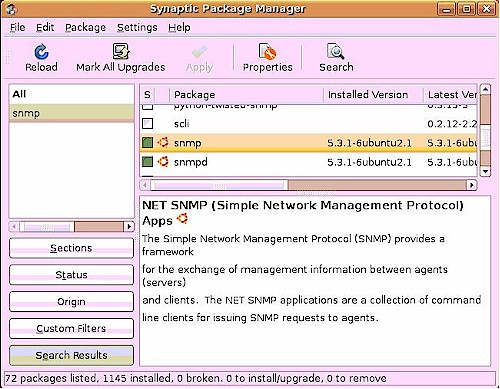
Task: Click the Ubuntu logo after Apps heading
Action: click(182, 219)
